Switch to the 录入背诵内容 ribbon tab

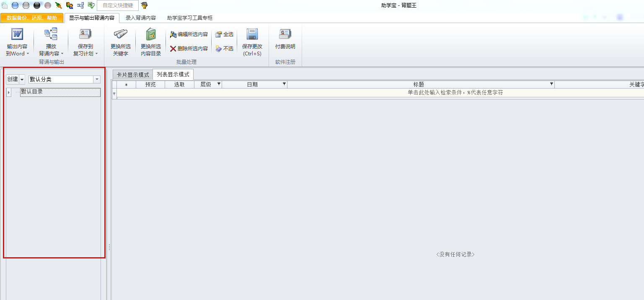[x=141, y=18]
